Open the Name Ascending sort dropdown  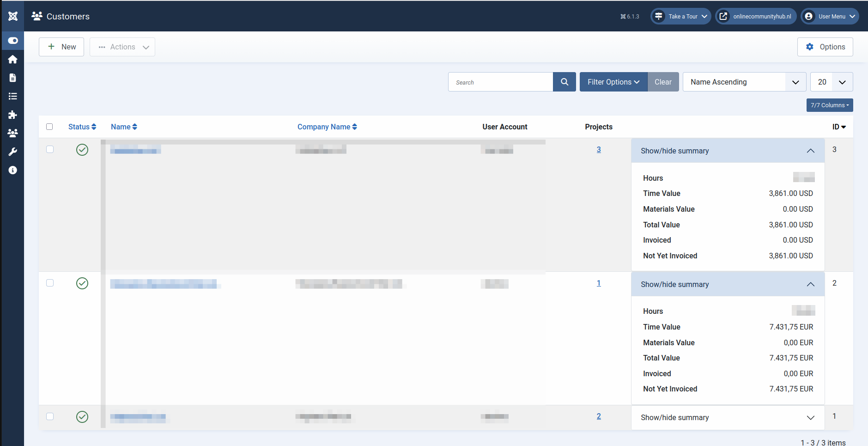tap(744, 82)
